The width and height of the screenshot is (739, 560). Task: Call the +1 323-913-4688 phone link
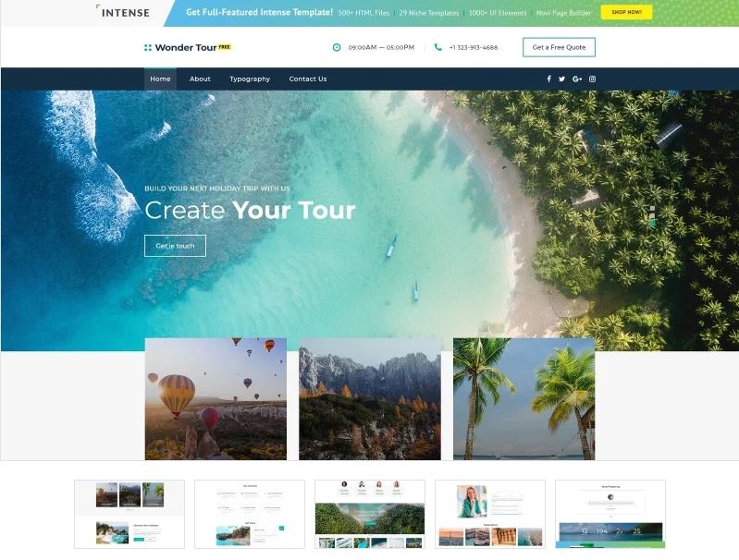474,47
